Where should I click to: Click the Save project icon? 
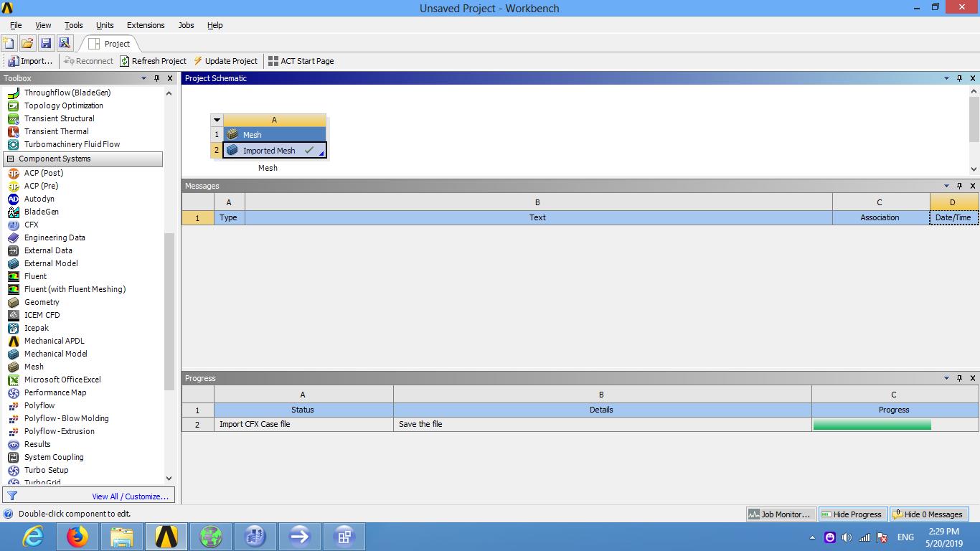46,43
